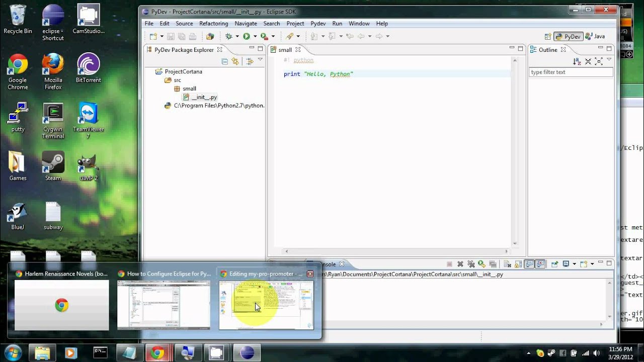Open Display Selected Console dropdown arrow
This screenshot has height=362, width=644.
(x=574, y=264)
